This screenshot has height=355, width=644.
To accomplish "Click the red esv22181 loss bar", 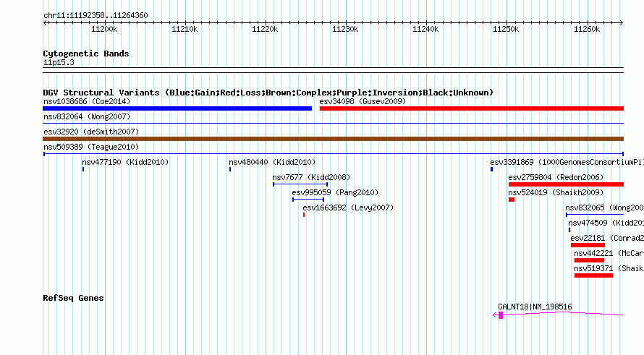I will click(588, 245).
